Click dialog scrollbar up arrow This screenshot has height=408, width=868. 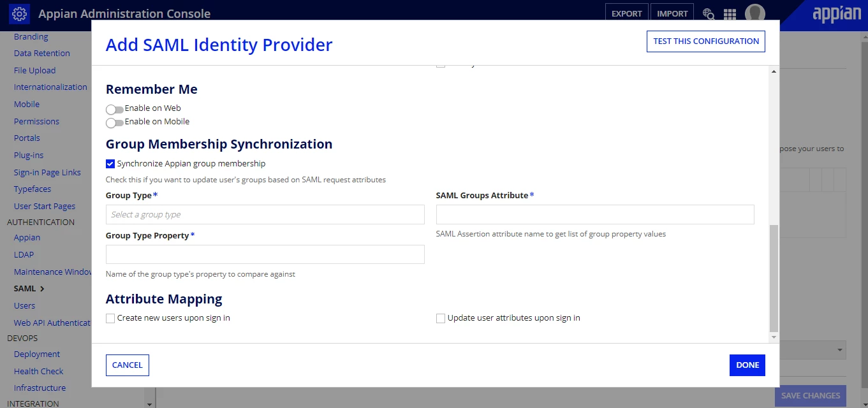[x=774, y=71]
